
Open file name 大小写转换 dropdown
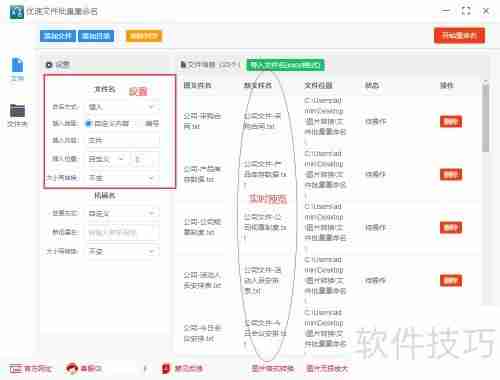click(123, 178)
